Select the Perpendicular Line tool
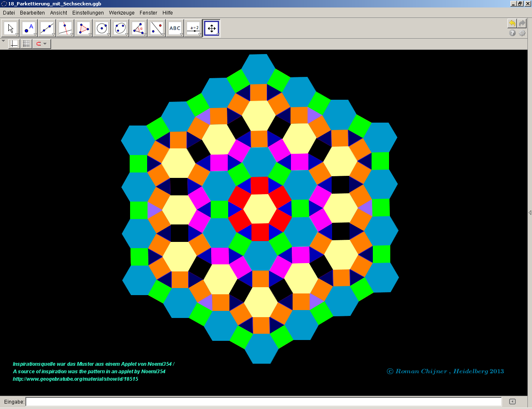 [x=65, y=28]
